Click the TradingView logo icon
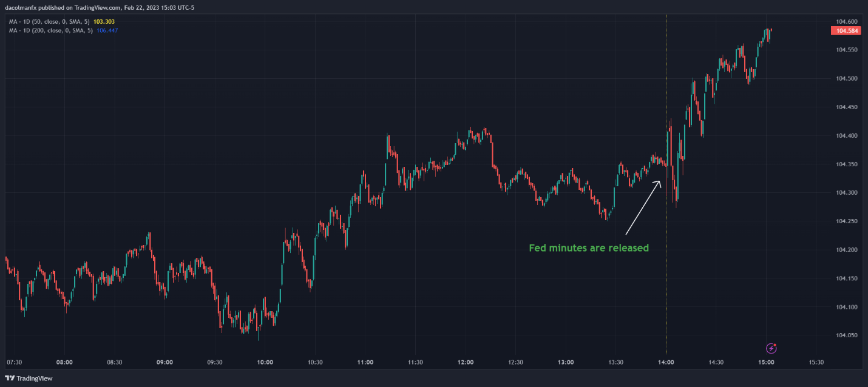 coord(10,379)
